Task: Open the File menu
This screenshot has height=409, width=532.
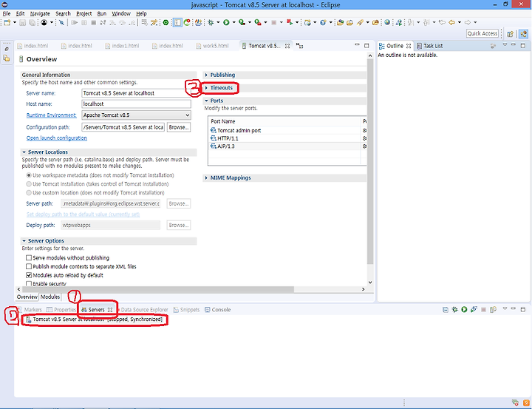Action: pos(7,13)
